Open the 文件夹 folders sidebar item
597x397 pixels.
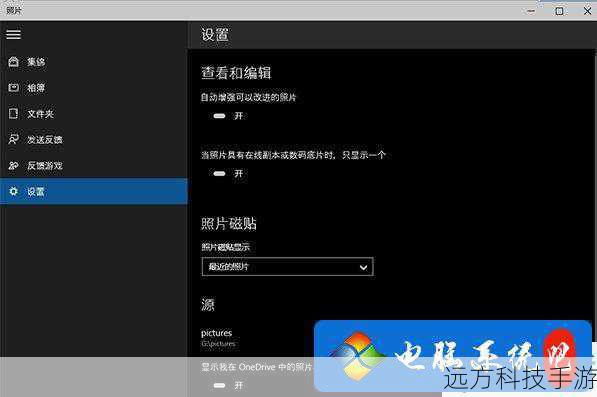point(93,114)
